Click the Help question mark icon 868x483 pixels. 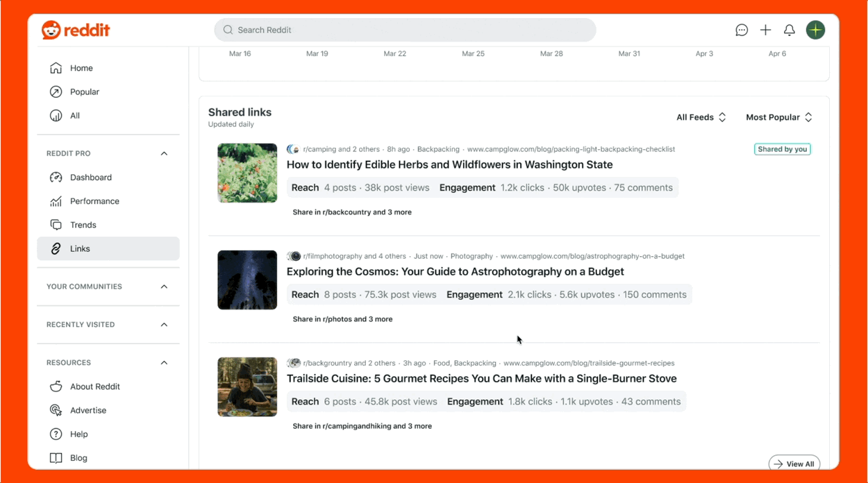pyautogui.click(x=56, y=434)
